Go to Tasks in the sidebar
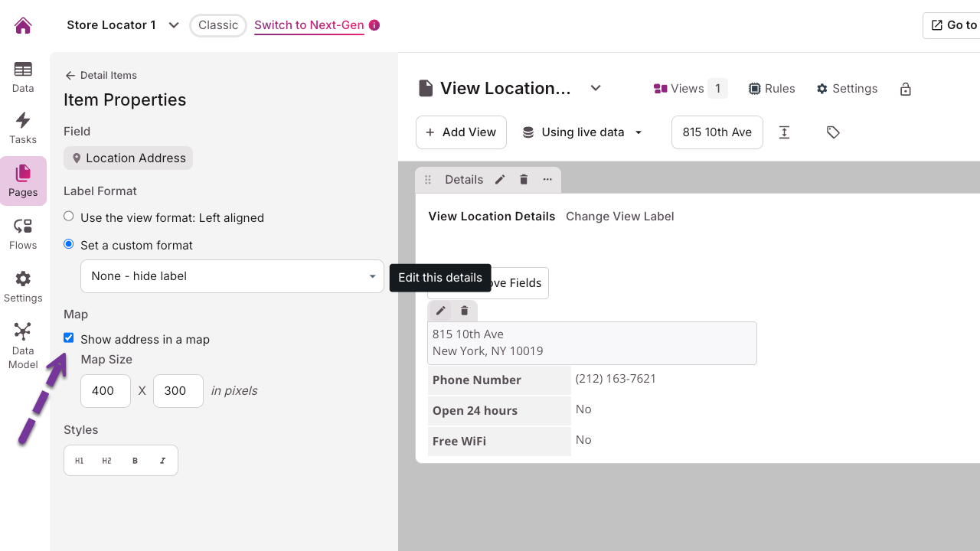Screen dimensions: 980x551 pos(23,128)
